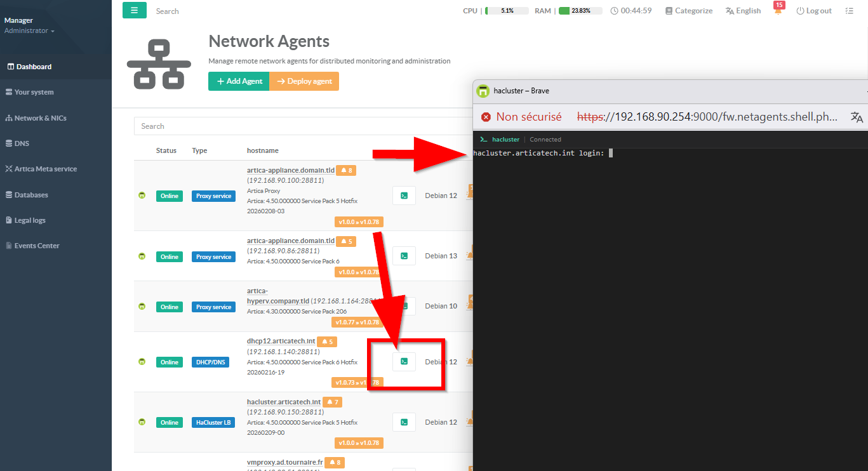Open the English language selector
This screenshot has width=868, height=471.
click(x=743, y=11)
